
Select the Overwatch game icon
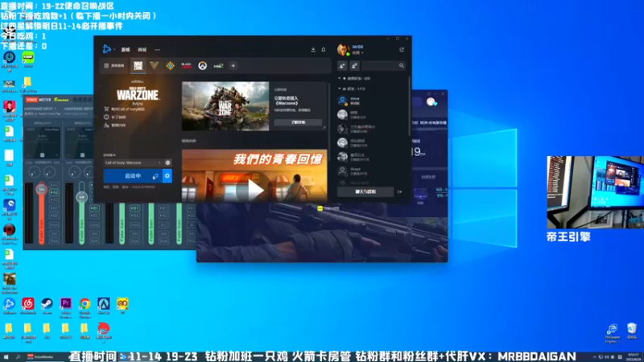click(203, 66)
